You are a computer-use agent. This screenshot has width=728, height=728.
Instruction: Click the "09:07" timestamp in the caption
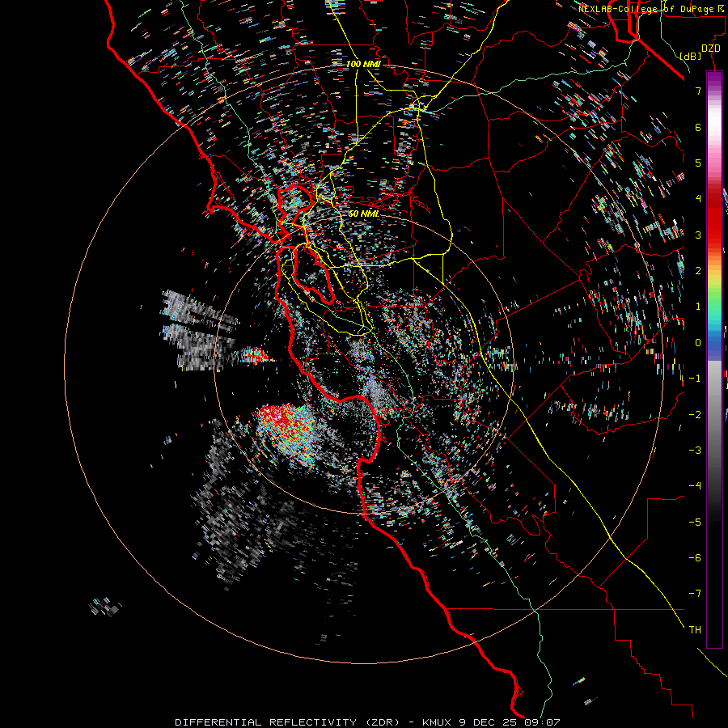(543, 722)
